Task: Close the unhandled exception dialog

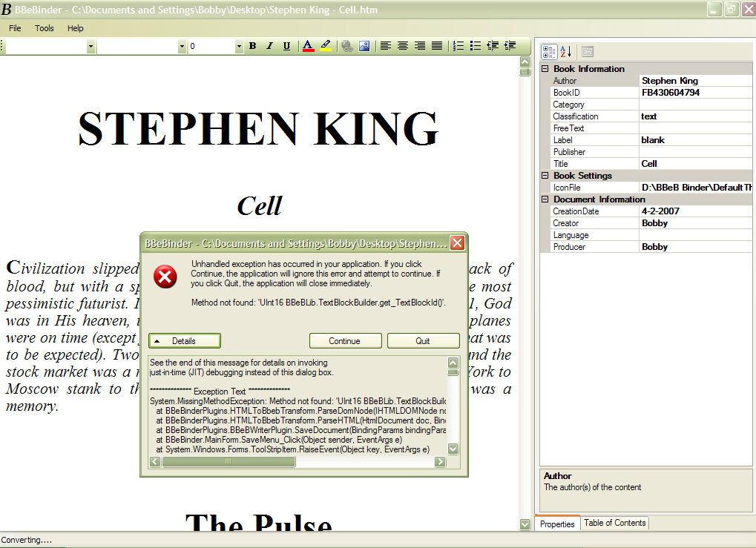Action: [457, 243]
